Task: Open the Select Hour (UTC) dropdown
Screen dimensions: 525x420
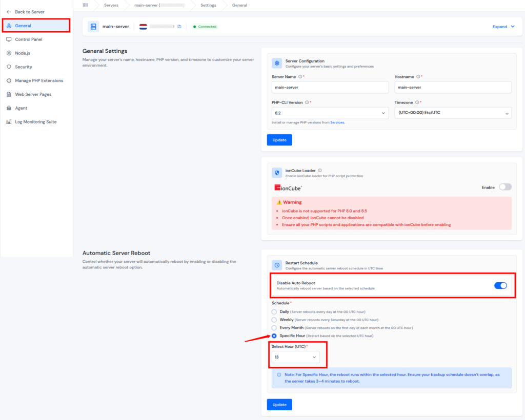Action: (x=296, y=357)
